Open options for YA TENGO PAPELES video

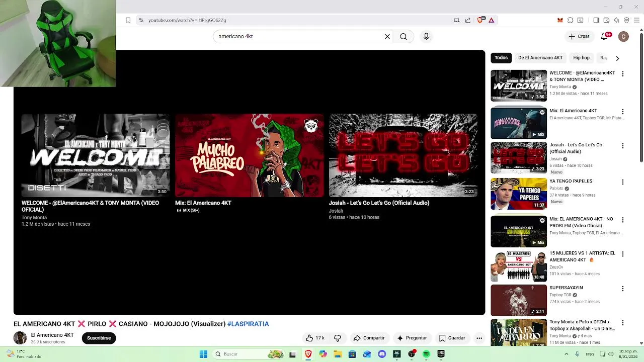pyautogui.click(x=623, y=182)
